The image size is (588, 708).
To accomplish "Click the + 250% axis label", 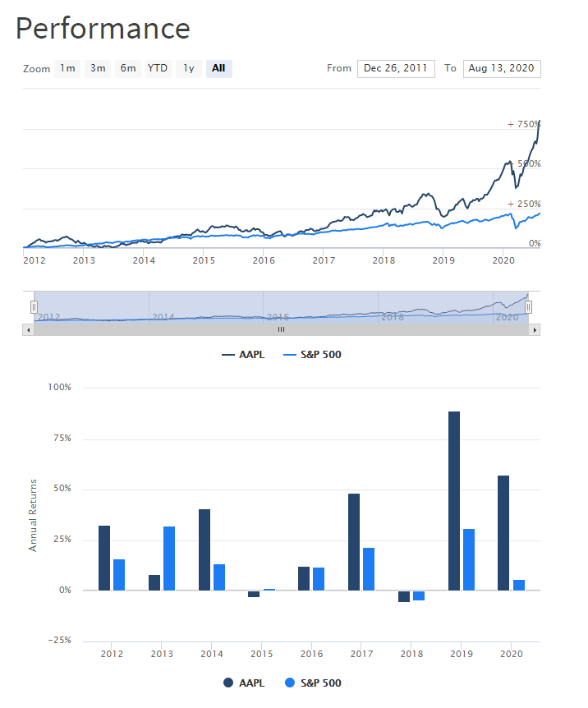I will 524,204.
